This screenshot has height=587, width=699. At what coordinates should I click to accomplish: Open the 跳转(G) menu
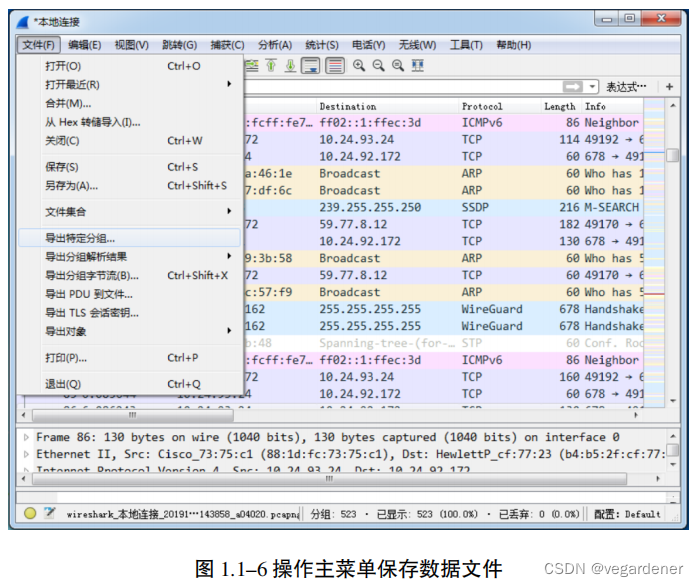179,45
